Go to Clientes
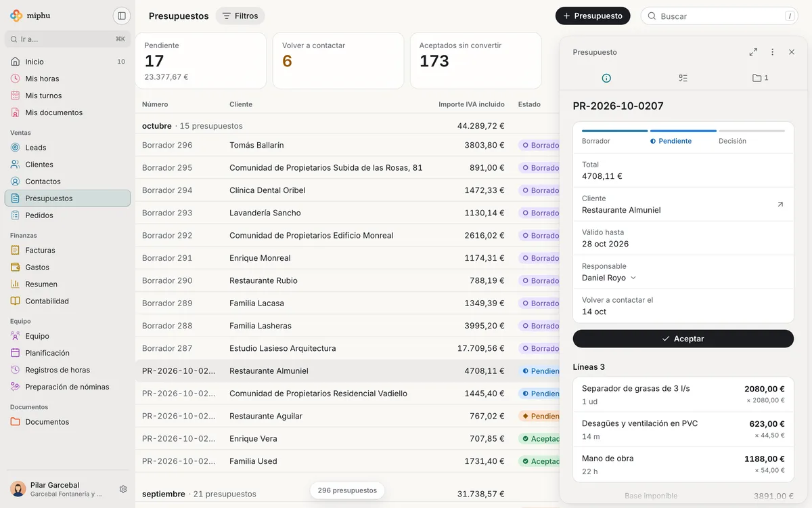The height and width of the screenshot is (508, 812). coord(68,165)
